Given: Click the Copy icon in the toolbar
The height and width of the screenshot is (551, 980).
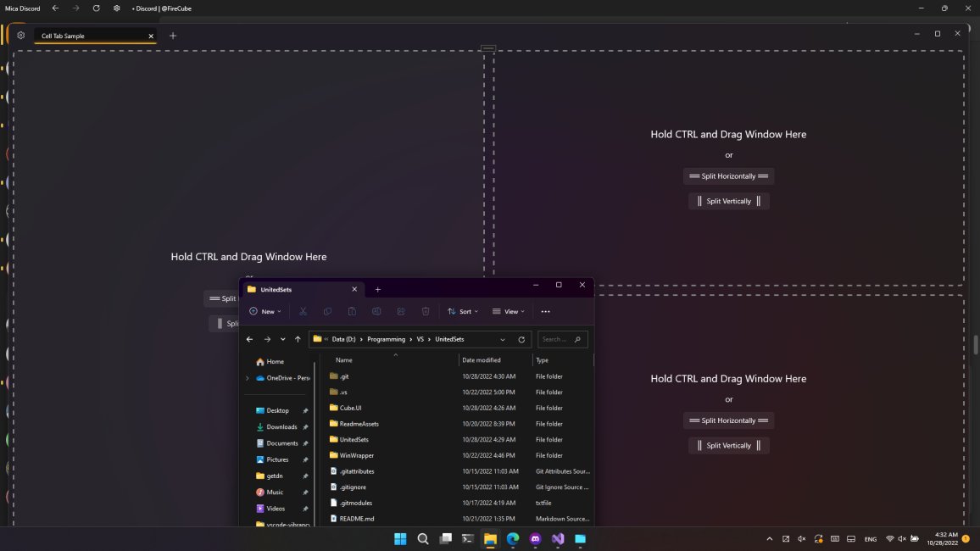Looking at the screenshot, I should coord(327,311).
